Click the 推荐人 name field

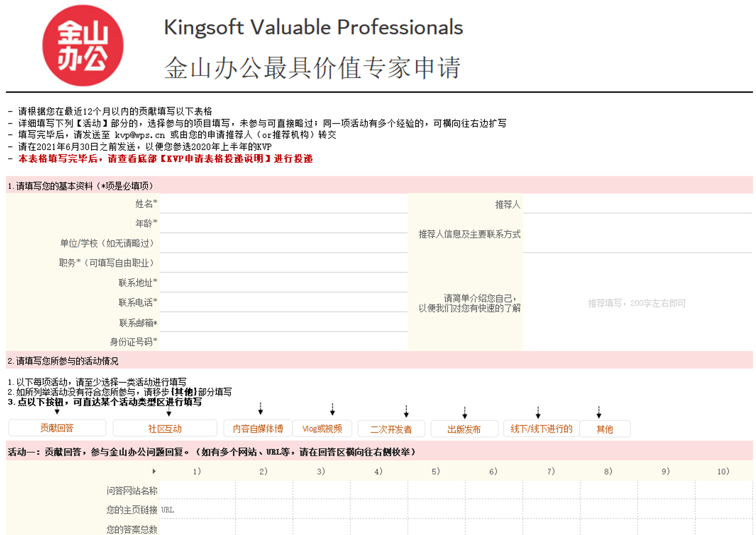pyautogui.click(x=637, y=204)
